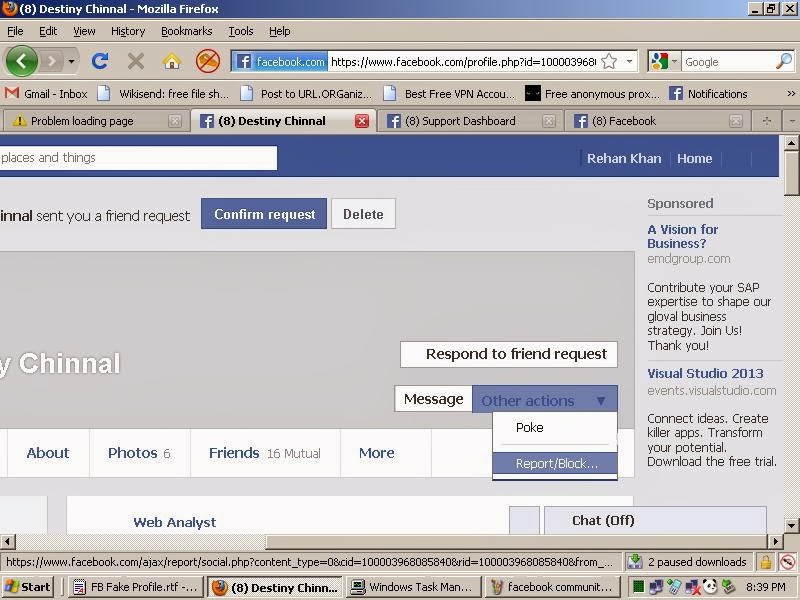Click the magnifier search icon in Google box
The width and height of the screenshot is (800, 600).
784,62
